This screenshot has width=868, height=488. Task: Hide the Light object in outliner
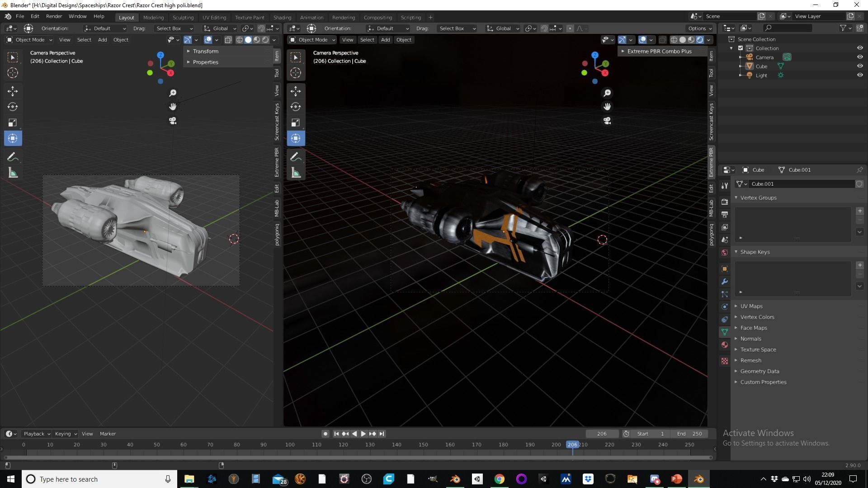click(x=860, y=75)
